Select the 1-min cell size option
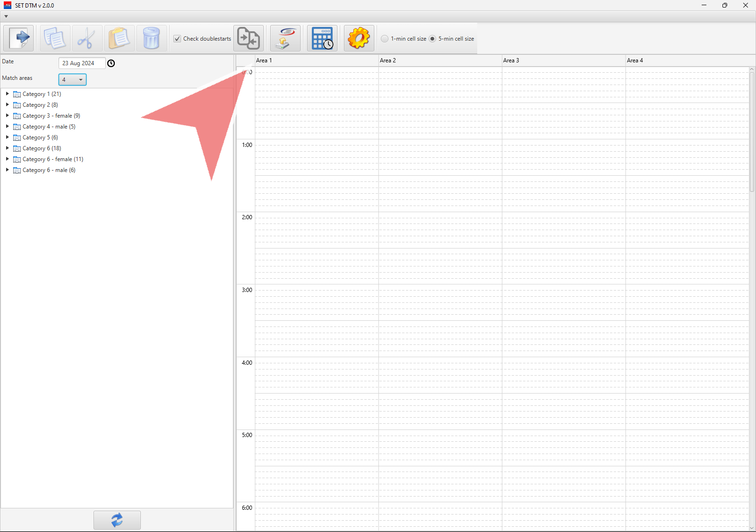Viewport: 756px width, 532px height. coord(385,39)
